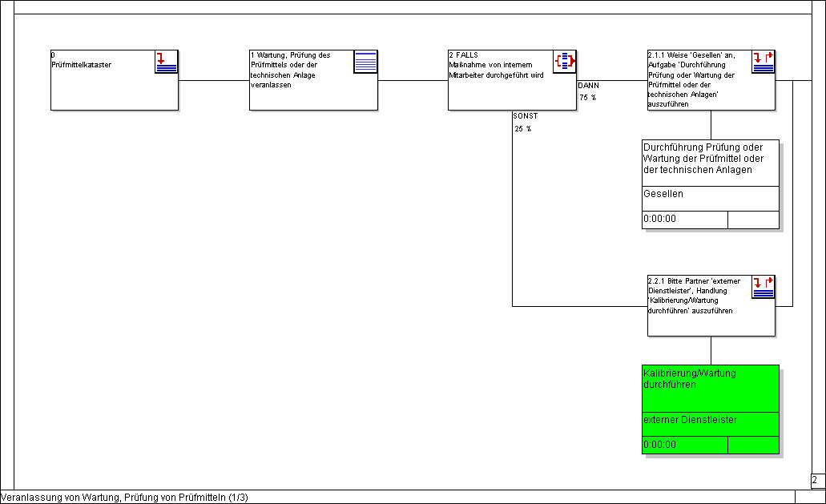Click the 25 % probability label
The height and width of the screenshot is (504, 826).
coord(523,129)
